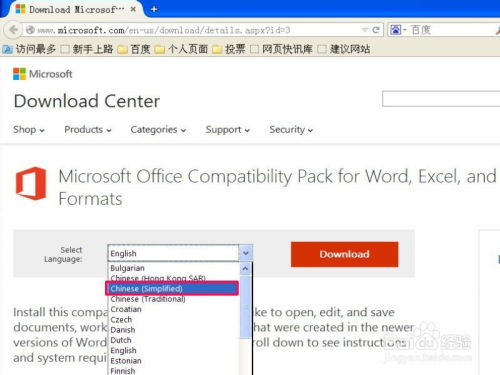
Task: Expand the Support menu
Action: point(228,129)
